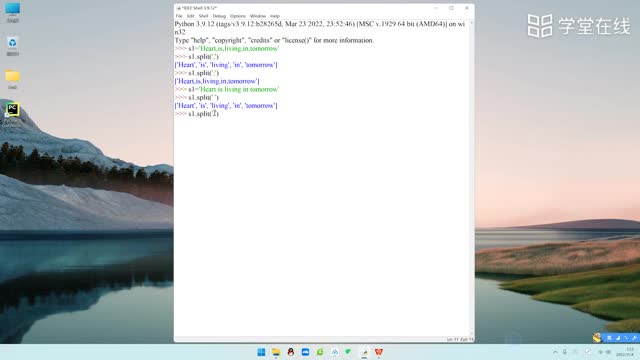Maximize the IDLE Shell window
The height and width of the screenshot is (360, 640).
click(451, 8)
